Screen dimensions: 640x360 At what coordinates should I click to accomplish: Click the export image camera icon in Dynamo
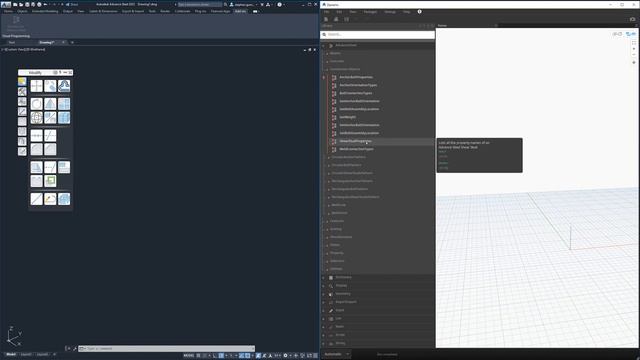click(x=632, y=19)
